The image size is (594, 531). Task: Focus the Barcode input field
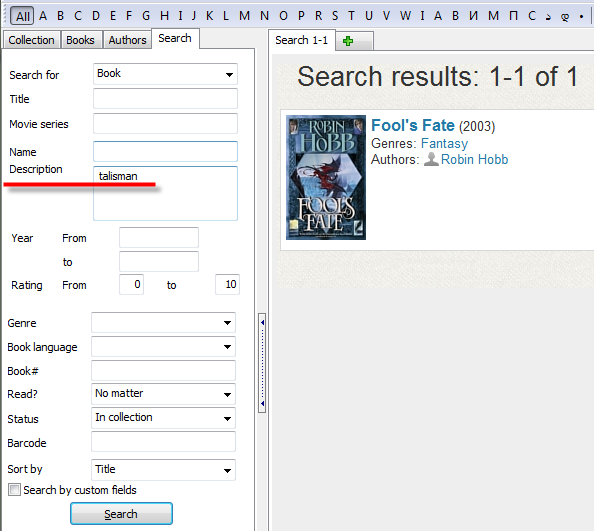pyautogui.click(x=163, y=442)
